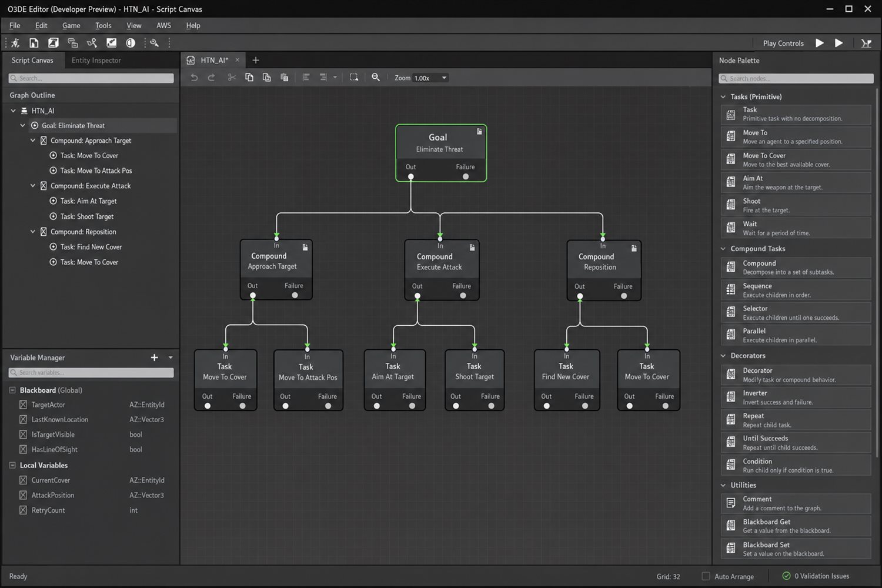The width and height of the screenshot is (882, 588).
Task: Click the page icon on the Goal node
Action: click(479, 132)
